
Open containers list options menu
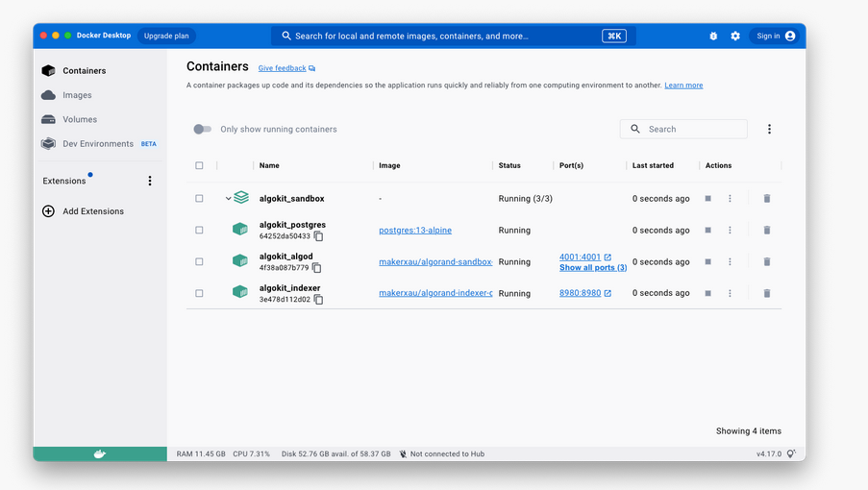click(769, 129)
